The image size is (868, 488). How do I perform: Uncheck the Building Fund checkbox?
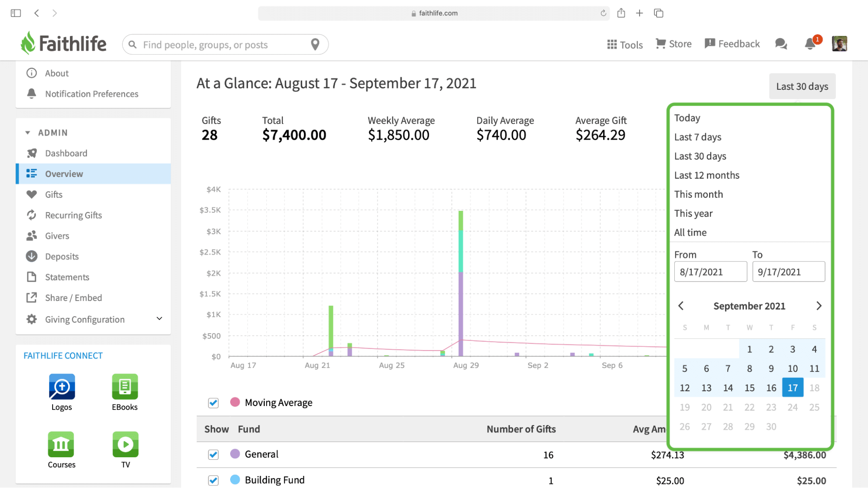click(x=213, y=480)
